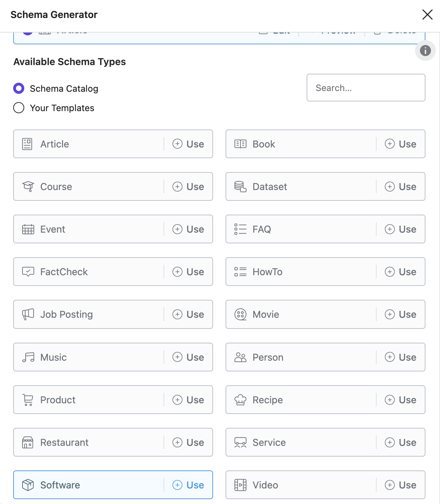
Task: Use the Restaurant schema type
Action: (x=188, y=442)
